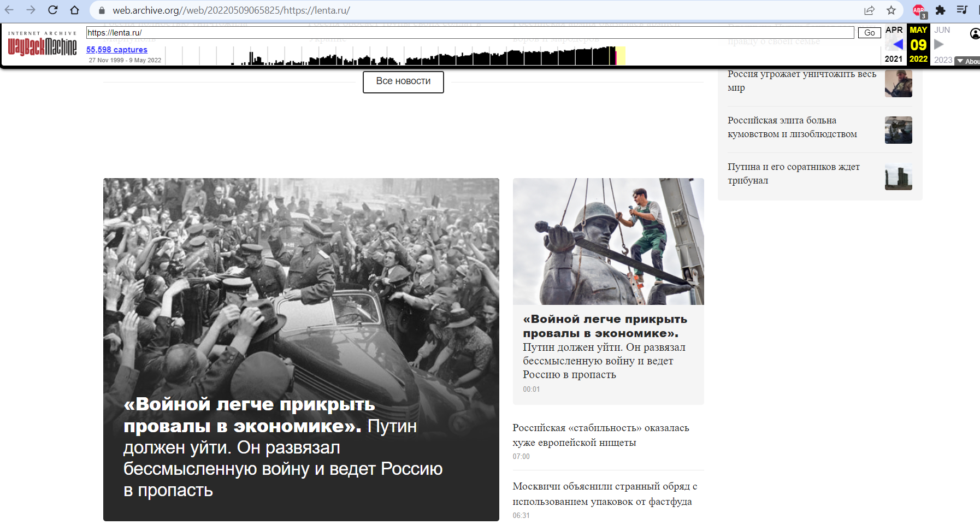Screen dimensions: 980x530
Task: Open the Wayback user account icon
Action: 975,34
